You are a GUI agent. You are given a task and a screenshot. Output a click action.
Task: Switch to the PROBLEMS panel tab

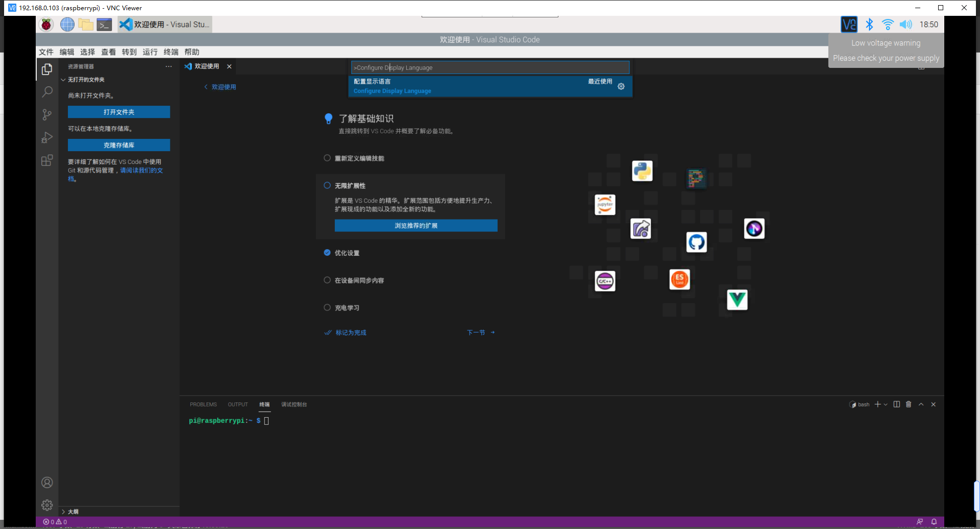203,404
